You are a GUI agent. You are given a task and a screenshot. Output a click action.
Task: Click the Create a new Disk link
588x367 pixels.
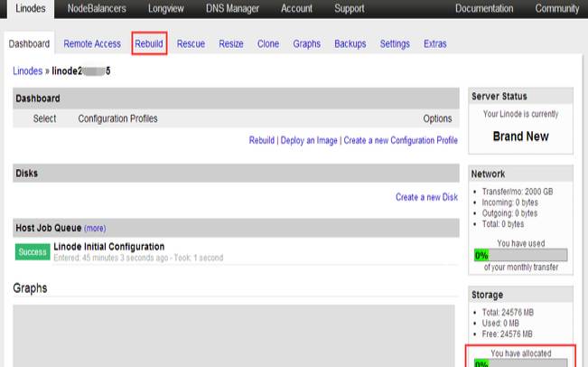coord(426,197)
